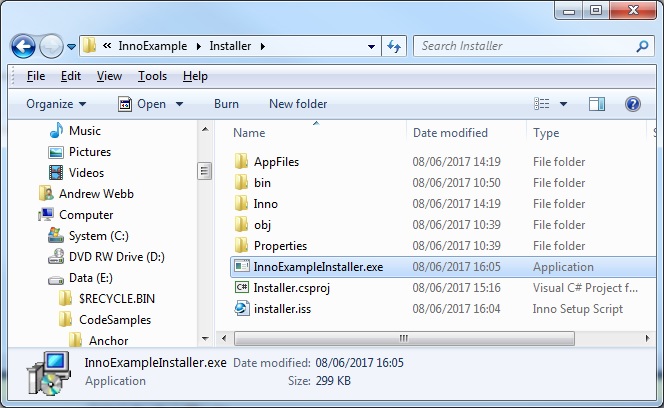Click the date modified value in details pane
This screenshot has width=664, height=408.
pyautogui.click(x=359, y=363)
